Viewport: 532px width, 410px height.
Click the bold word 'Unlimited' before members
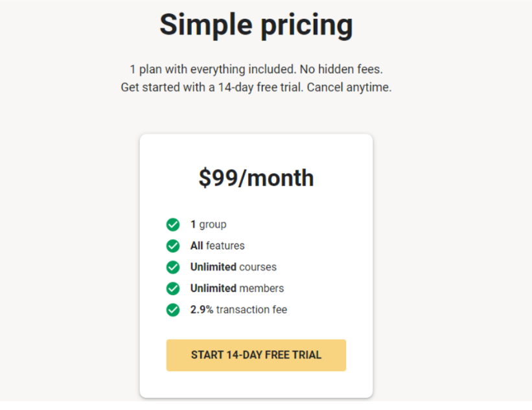(x=213, y=288)
